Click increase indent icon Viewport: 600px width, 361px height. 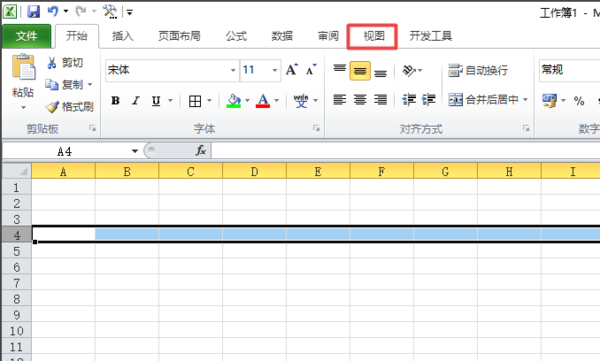click(429, 100)
